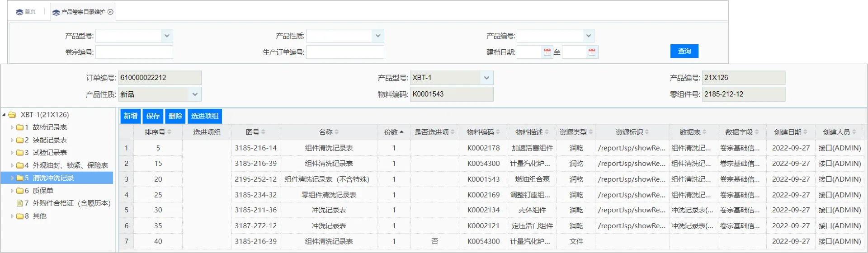Click the XBT-1(21X126) root folder icon
The width and height of the screenshot is (868, 253).
coord(12,115)
